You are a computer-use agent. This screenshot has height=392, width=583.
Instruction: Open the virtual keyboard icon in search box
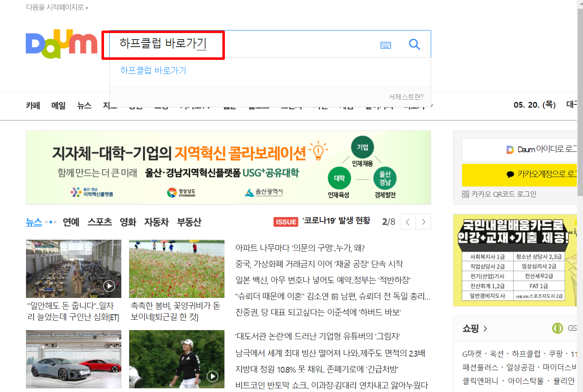tap(386, 45)
